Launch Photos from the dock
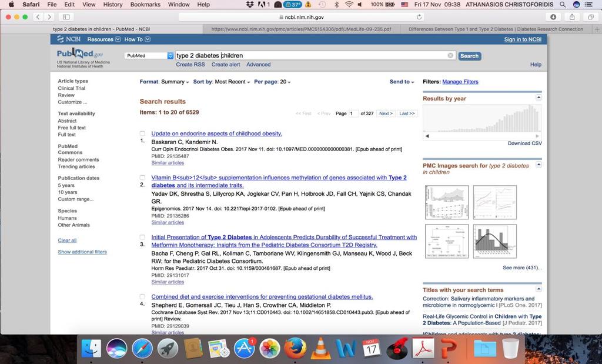The image size is (602, 364). point(269,349)
